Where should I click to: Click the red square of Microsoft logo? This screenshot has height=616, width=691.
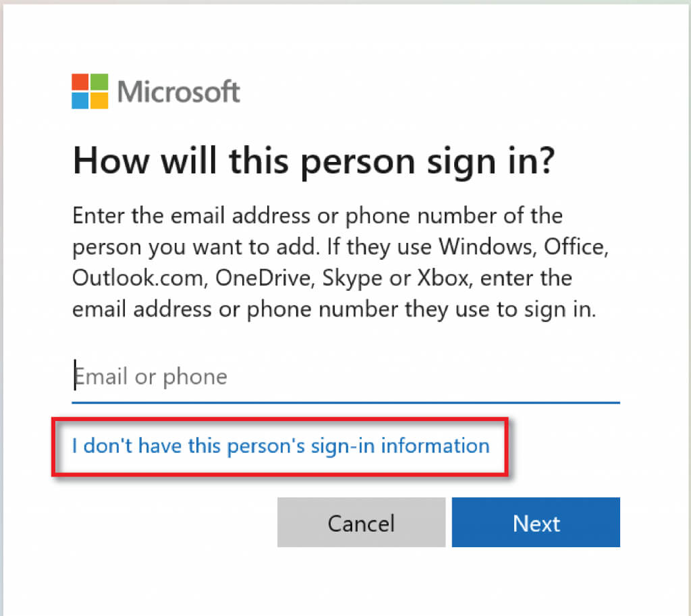pyautogui.click(x=81, y=82)
